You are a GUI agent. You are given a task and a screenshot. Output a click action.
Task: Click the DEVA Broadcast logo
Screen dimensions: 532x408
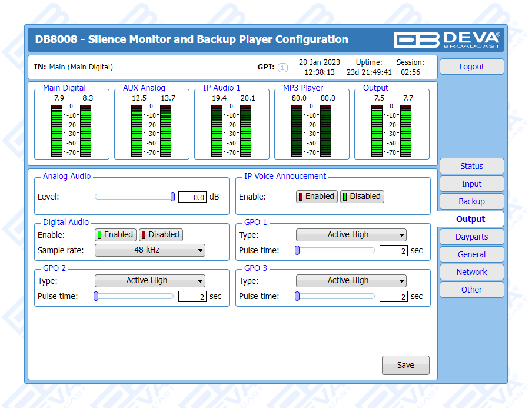click(447, 39)
